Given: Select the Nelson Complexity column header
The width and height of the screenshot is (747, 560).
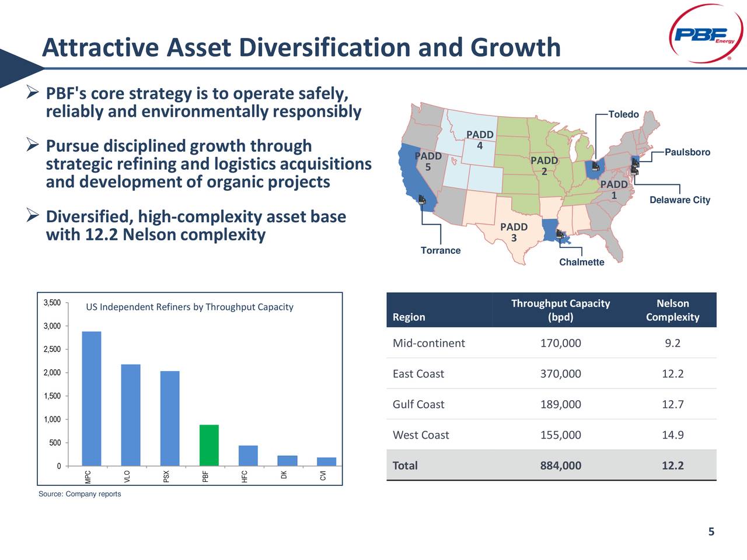Looking at the screenshot, I should point(672,310).
